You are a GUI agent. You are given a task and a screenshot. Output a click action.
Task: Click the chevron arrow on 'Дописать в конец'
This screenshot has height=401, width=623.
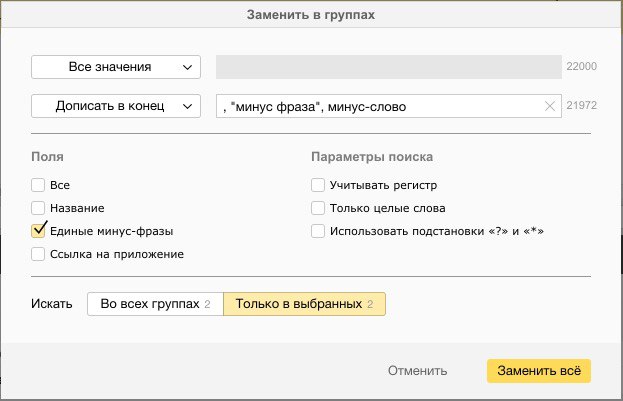click(x=187, y=106)
